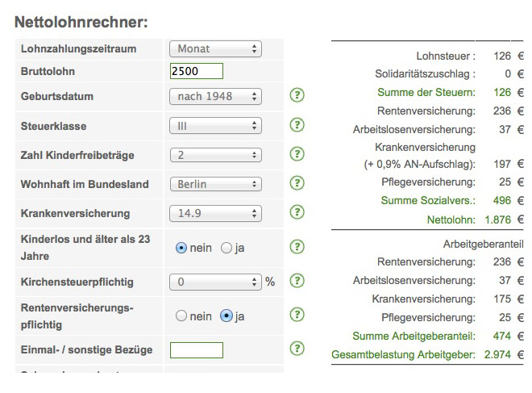Click the Bruttolohn field containing 2500
The height and width of the screenshot is (393, 532).
point(197,71)
